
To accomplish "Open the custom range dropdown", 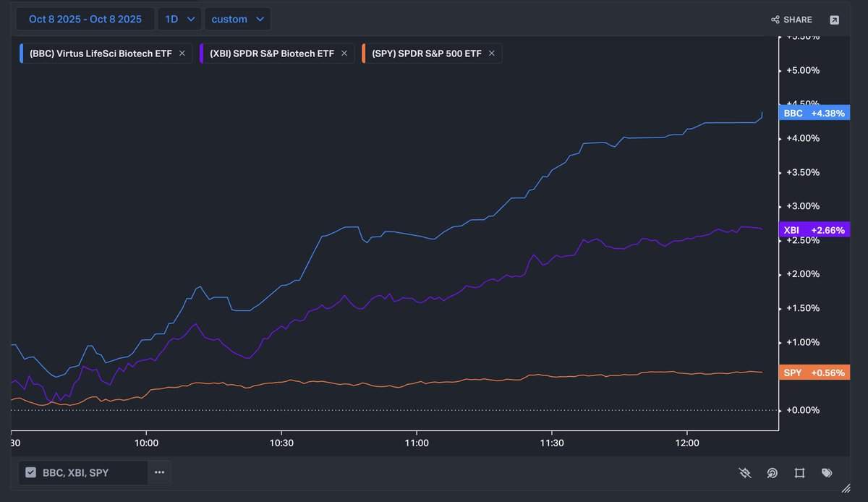I will pos(237,20).
